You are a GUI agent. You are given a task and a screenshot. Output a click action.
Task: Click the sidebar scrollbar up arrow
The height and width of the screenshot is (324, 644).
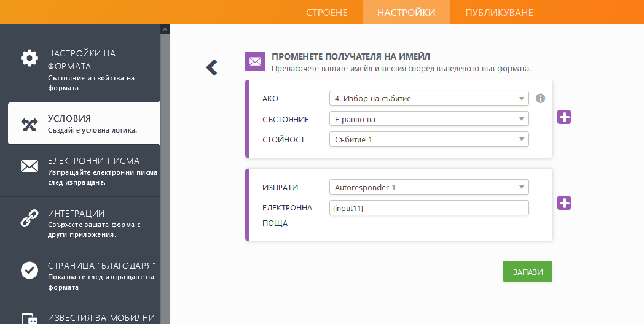165,29
